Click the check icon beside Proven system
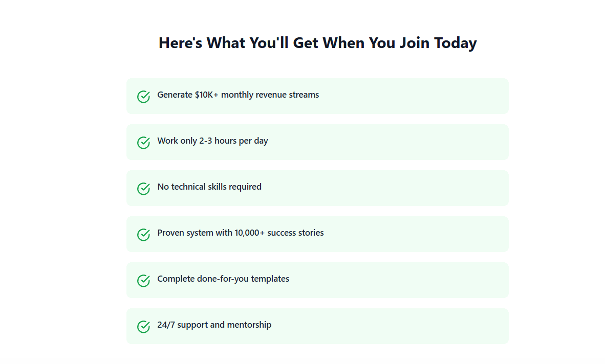 [x=143, y=235]
